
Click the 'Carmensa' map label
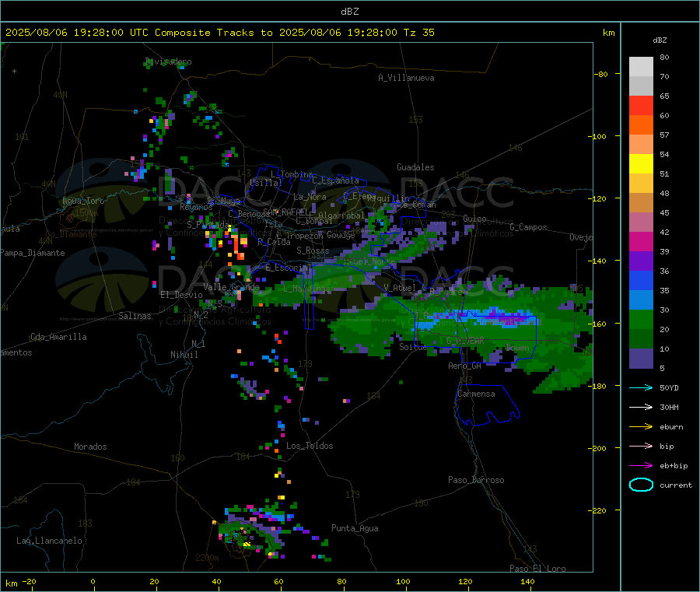[x=476, y=394]
